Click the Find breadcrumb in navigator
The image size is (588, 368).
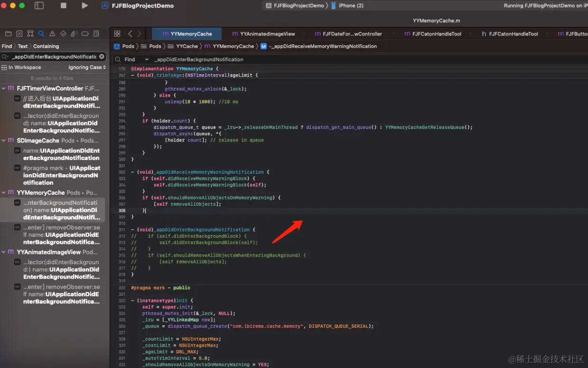click(x=7, y=46)
